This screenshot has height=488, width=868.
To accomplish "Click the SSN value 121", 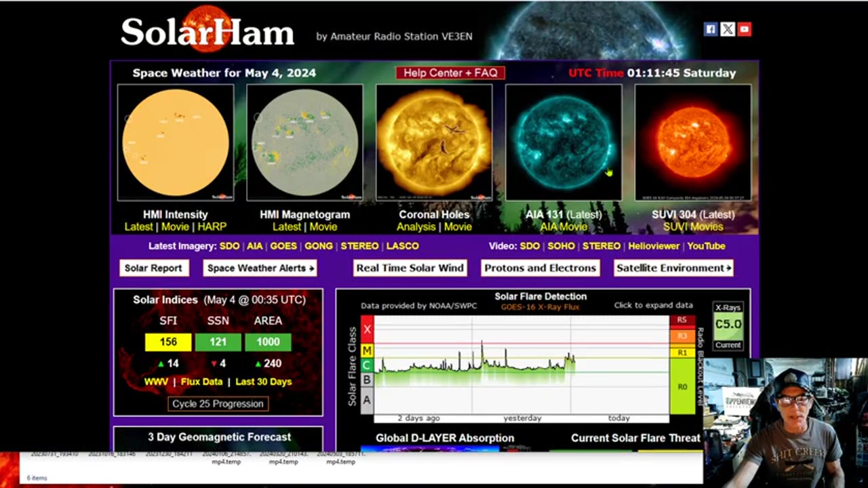I will point(218,342).
